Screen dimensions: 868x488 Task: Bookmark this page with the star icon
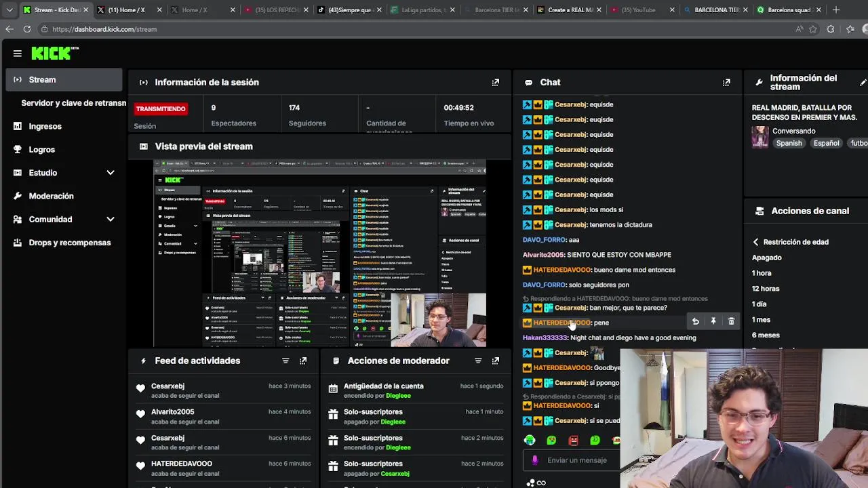click(x=813, y=29)
